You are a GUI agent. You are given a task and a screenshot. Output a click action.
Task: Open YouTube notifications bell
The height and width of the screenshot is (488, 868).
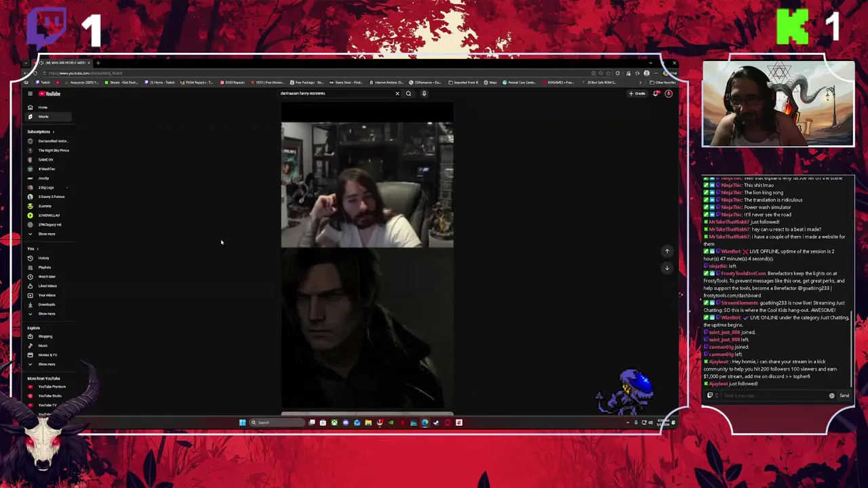(x=656, y=94)
